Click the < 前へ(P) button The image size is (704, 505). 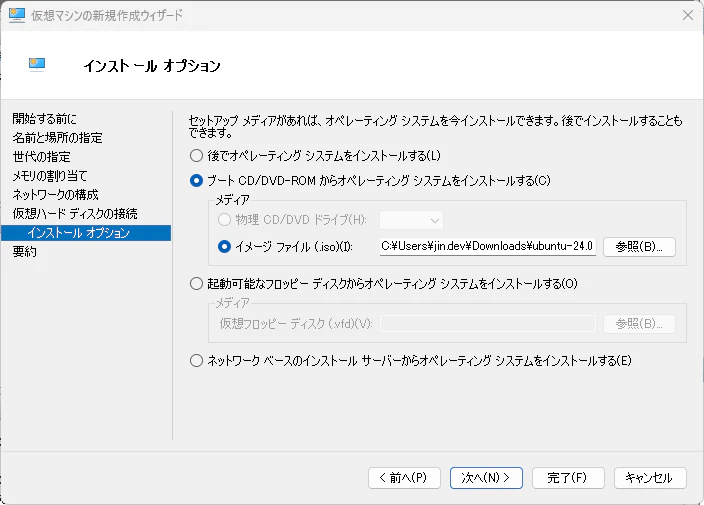(x=404, y=478)
